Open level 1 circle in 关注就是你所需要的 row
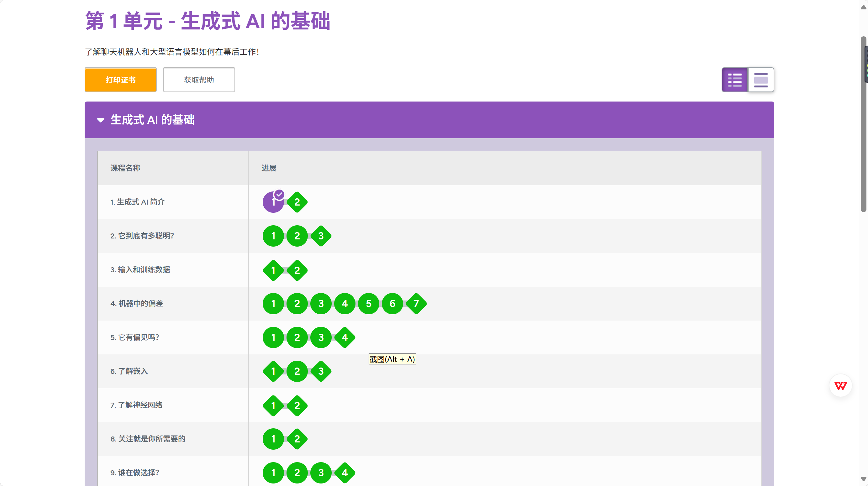The image size is (868, 486). point(273,439)
